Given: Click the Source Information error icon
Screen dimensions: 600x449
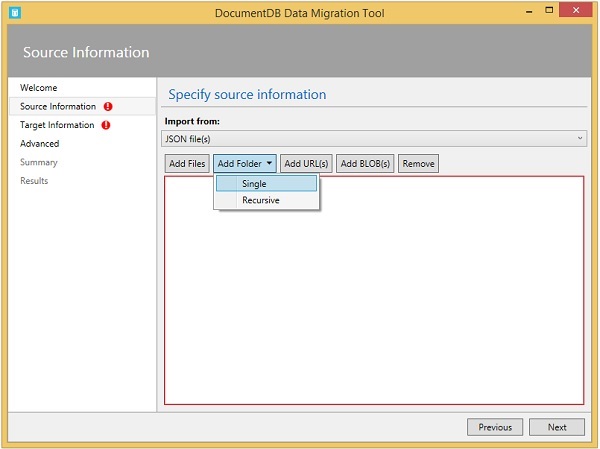Looking at the screenshot, I should pyautogui.click(x=107, y=106).
